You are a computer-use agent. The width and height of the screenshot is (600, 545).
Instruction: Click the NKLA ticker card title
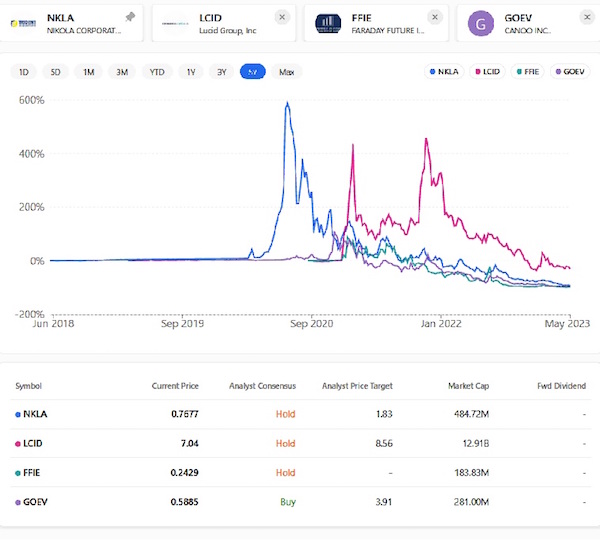coord(60,18)
